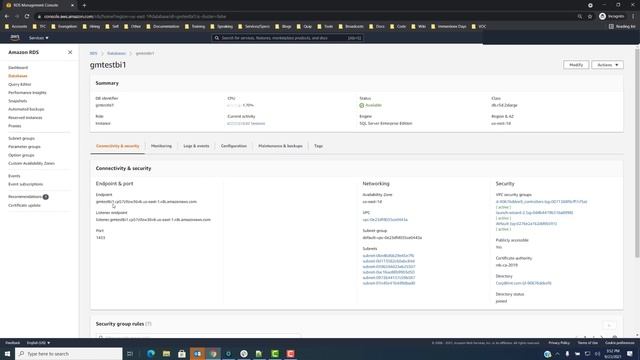
Task: Switch to the Logs & events tab
Action: tap(196, 146)
